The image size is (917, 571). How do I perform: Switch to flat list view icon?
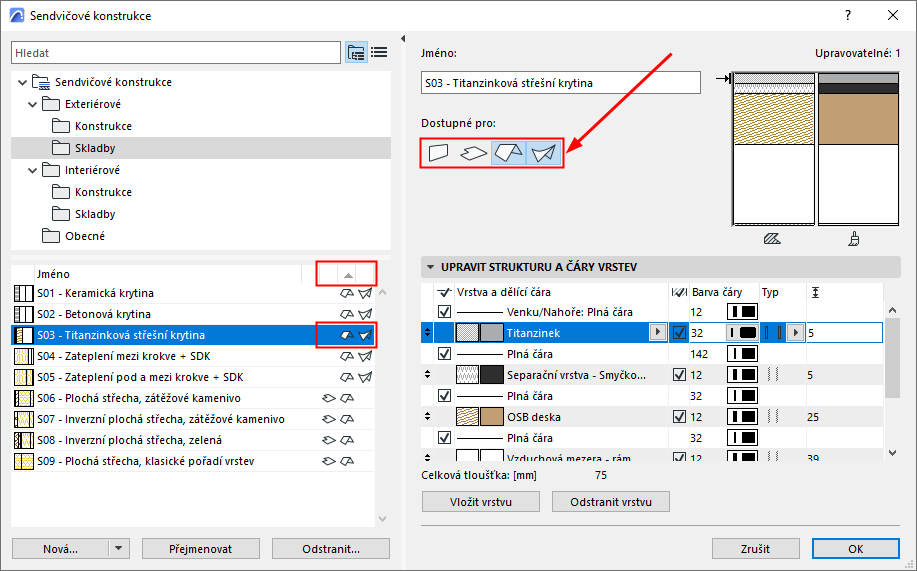(380, 53)
